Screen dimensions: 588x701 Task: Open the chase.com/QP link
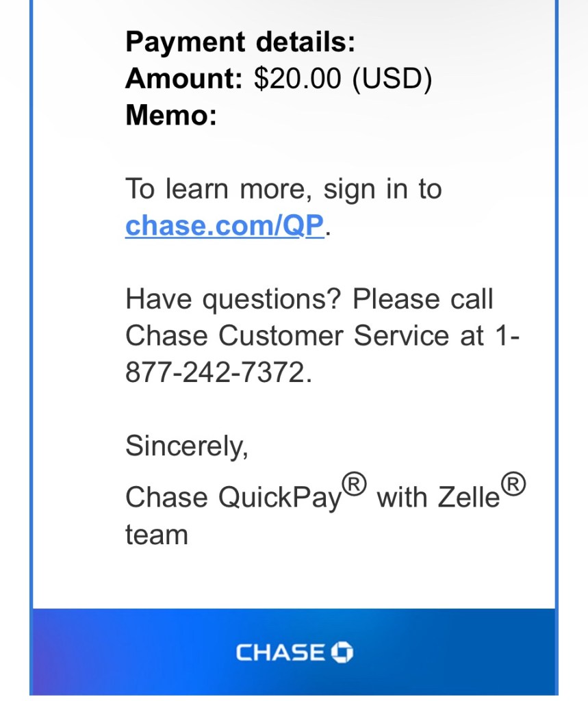point(224,225)
